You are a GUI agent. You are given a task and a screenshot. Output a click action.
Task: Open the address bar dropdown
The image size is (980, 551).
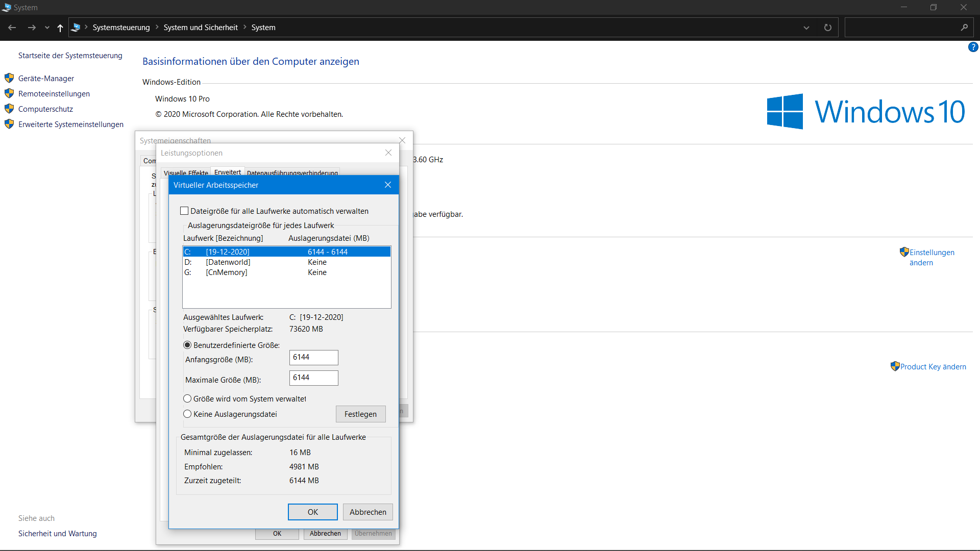pos(806,28)
